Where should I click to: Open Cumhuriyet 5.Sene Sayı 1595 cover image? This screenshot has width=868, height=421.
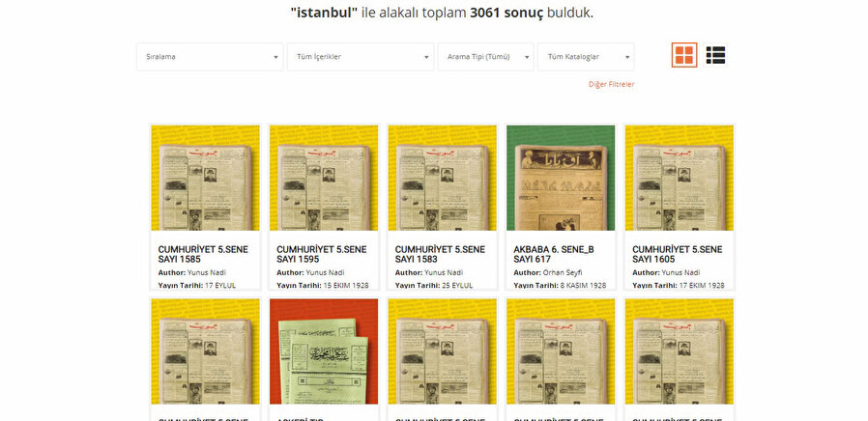[x=324, y=178]
